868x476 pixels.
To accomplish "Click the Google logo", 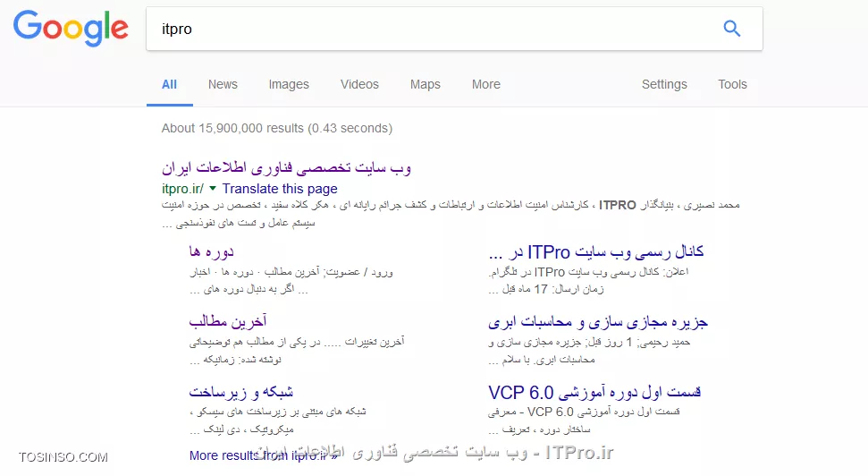I will 71,29.
